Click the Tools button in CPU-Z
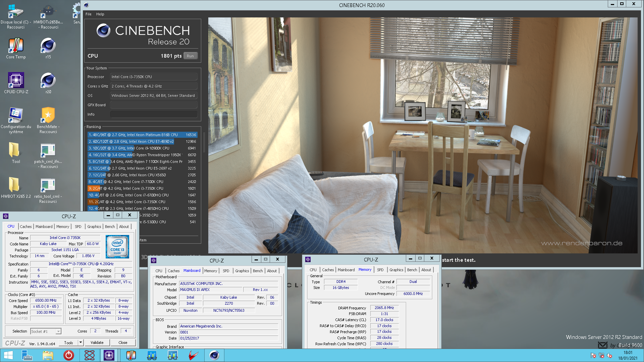 pos(68,343)
